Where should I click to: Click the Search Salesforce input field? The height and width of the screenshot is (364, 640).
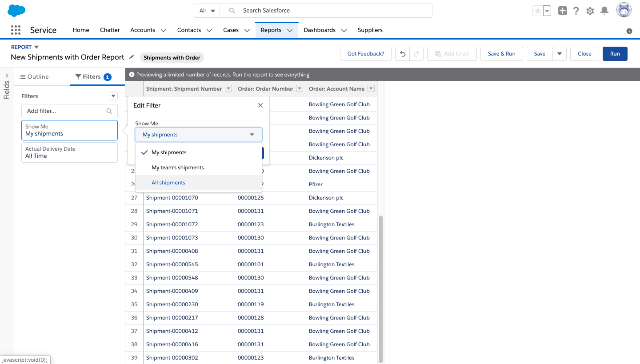(326, 11)
